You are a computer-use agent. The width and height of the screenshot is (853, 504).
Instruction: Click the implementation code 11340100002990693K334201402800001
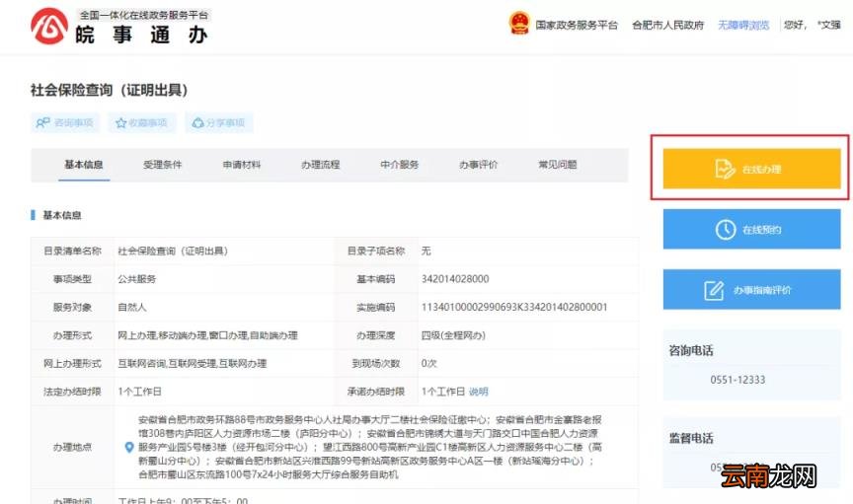pyautogui.click(x=514, y=307)
